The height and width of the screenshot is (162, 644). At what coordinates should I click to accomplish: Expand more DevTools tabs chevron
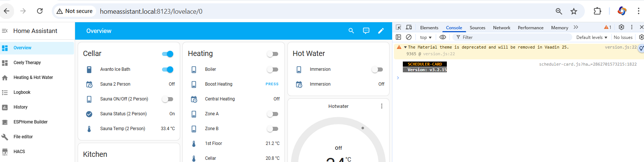(576, 27)
